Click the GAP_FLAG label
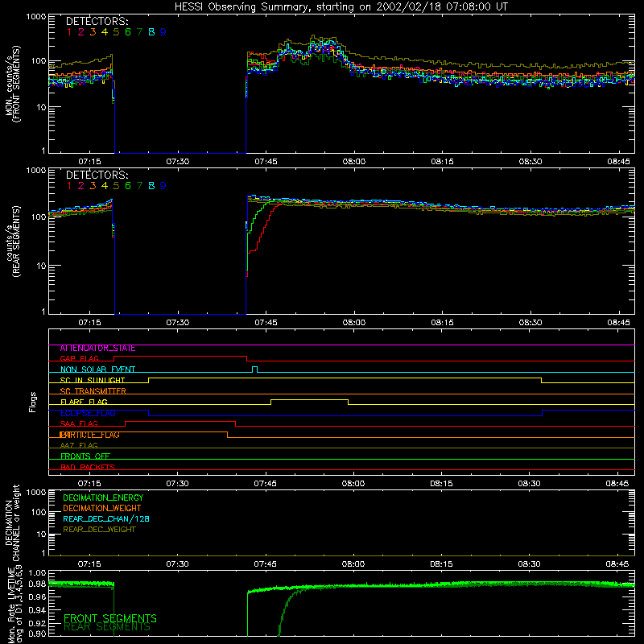 [x=79, y=358]
